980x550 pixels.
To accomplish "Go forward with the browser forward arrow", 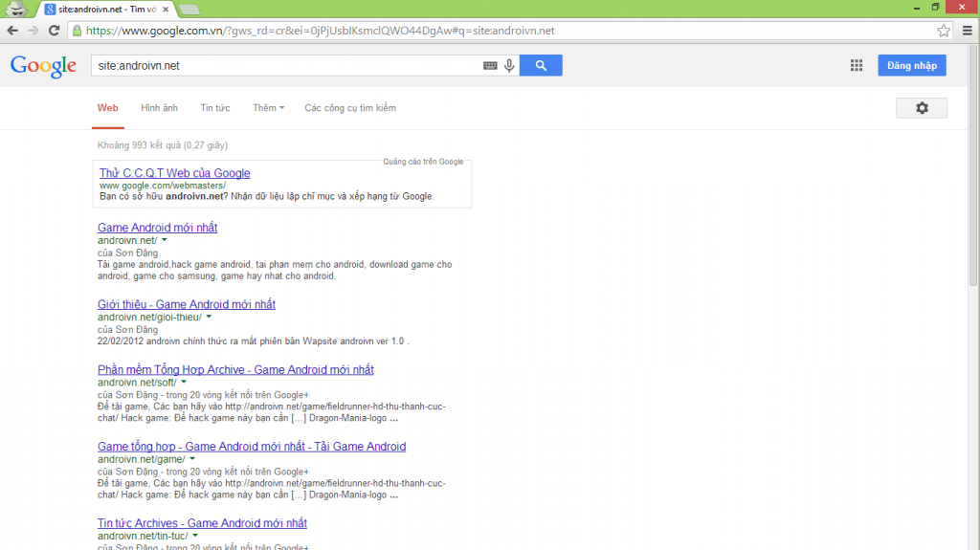I will [33, 31].
